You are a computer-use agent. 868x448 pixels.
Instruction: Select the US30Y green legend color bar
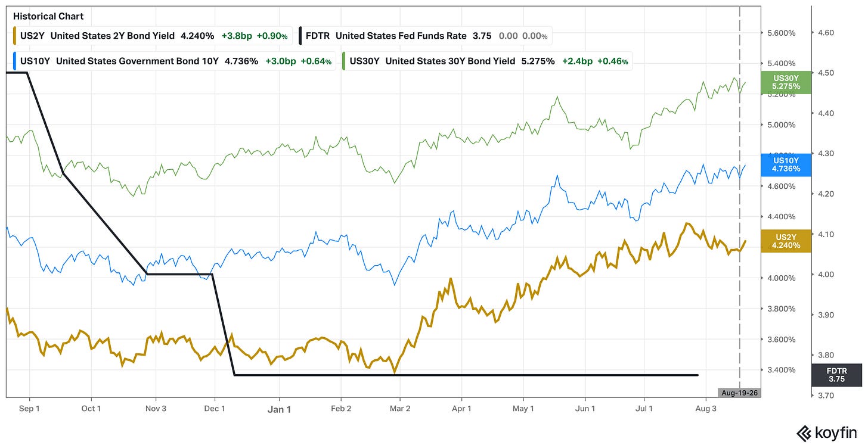point(344,61)
